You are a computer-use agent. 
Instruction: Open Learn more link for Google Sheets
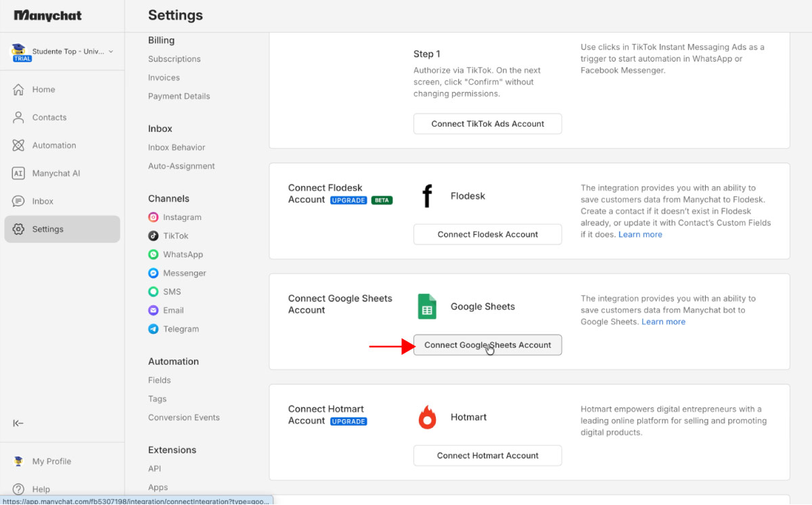pos(663,322)
